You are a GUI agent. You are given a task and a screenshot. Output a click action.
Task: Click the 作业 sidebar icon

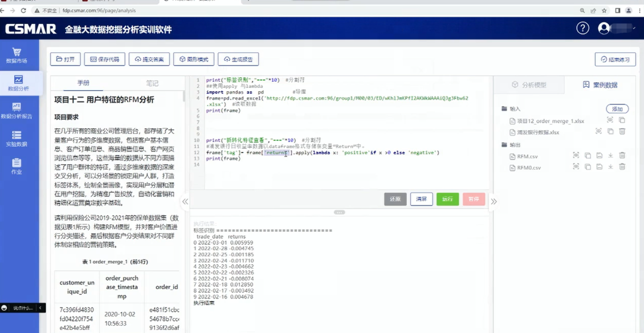pos(17,166)
